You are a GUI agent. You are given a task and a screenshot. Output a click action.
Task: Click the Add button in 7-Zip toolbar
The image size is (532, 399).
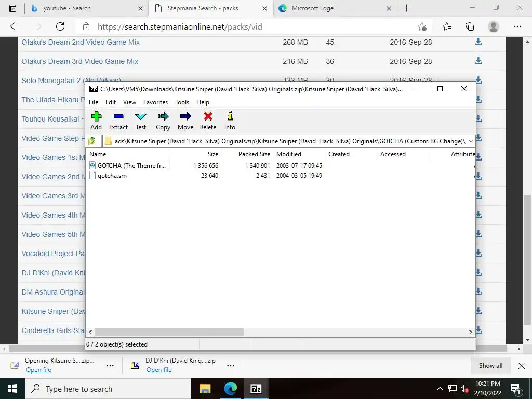(96, 121)
